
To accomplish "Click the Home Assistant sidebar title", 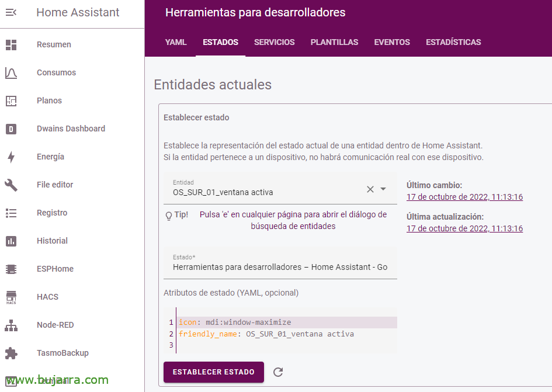I will (x=78, y=13).
